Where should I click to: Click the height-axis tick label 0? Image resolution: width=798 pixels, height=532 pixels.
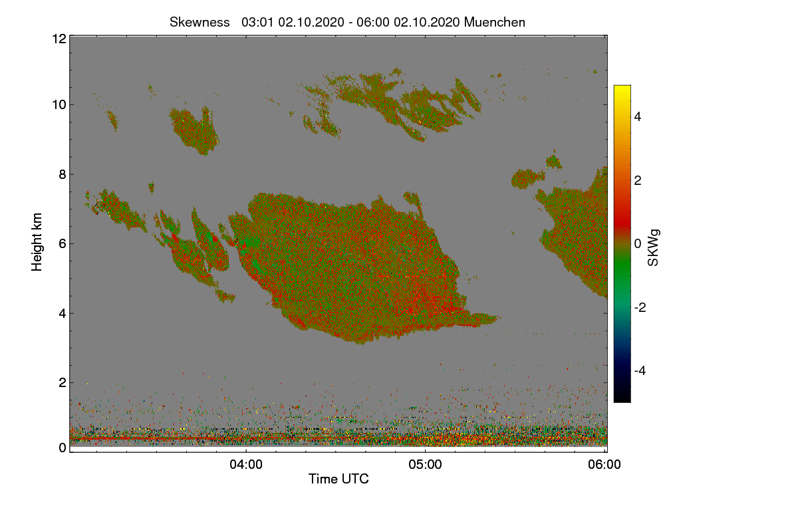click(62, 448)
